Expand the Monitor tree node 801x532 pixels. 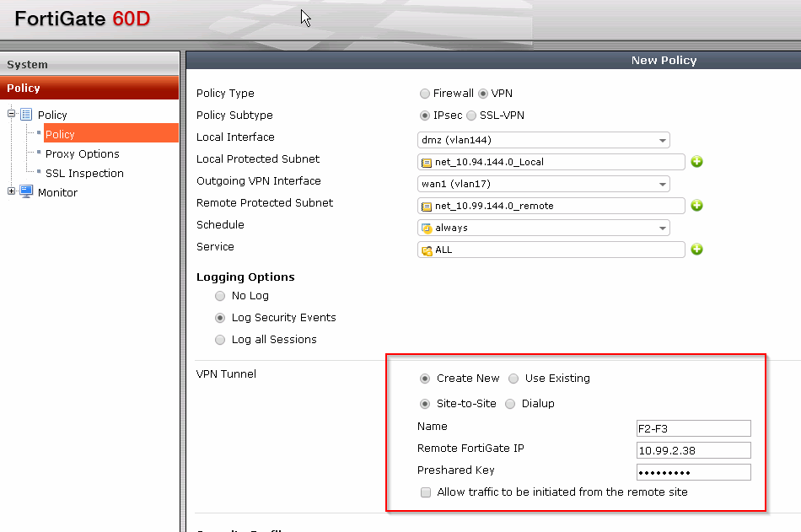pos(11,191)
